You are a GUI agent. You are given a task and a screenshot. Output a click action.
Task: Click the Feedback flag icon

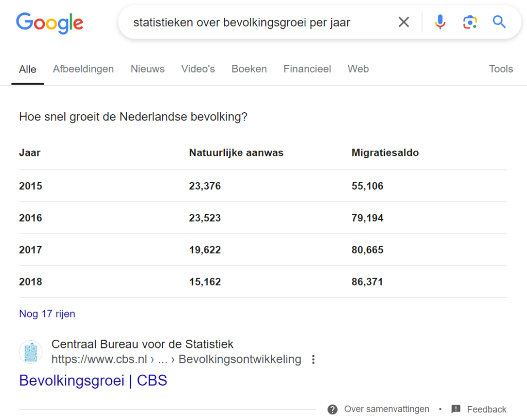[456, 409]
